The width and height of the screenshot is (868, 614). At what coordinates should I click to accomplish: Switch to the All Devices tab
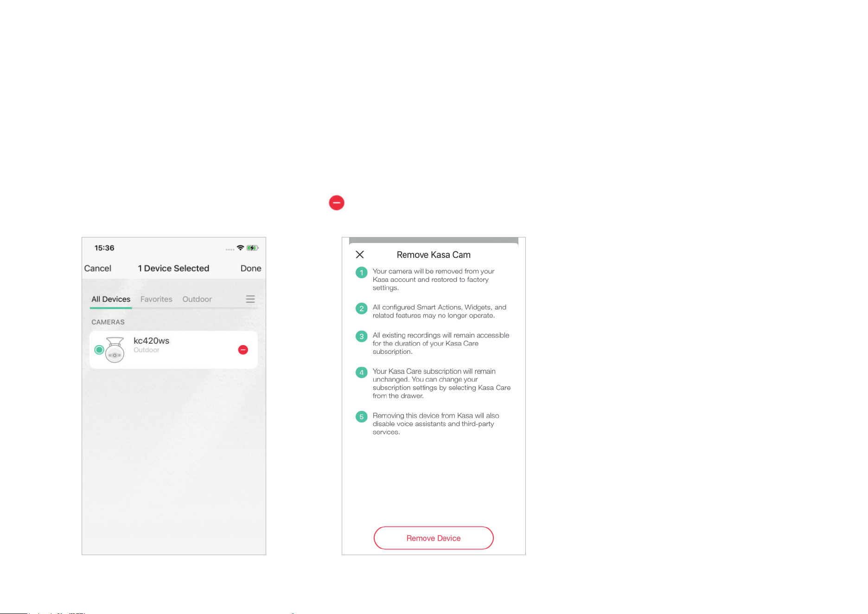[111, 300]
